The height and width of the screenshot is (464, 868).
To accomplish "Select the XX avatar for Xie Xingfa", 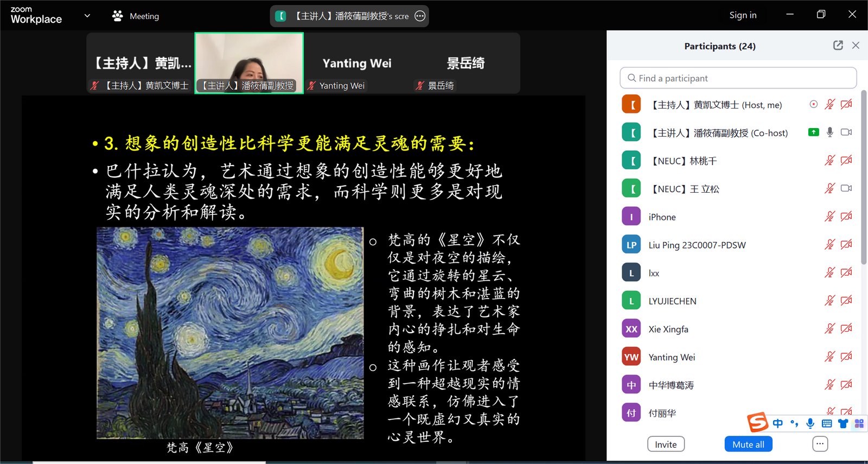I will [x=631, y=329].
